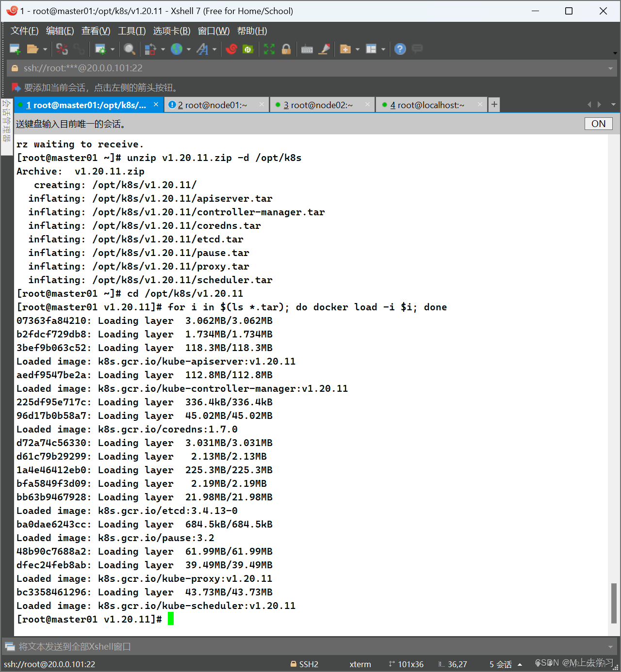The width and height of the screenshot is (621, 672).
Task: Open the 文件(F) menu
Action: pos(25,31)
